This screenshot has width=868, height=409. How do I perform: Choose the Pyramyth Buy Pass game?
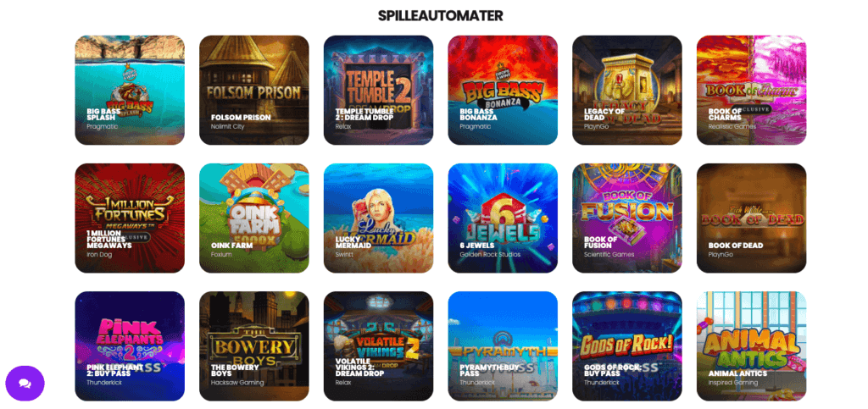[x=503, y=346]
